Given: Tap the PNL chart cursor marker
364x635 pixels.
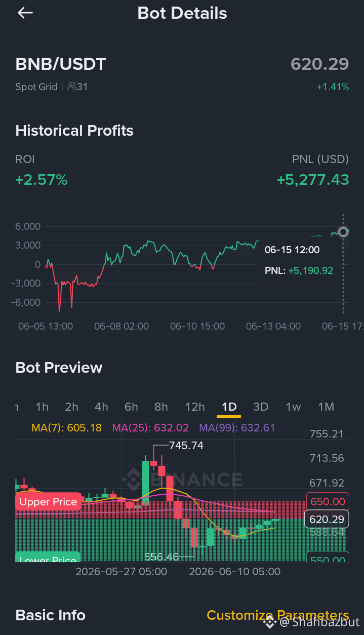Looking at the screenshot, I should (343, 232).
